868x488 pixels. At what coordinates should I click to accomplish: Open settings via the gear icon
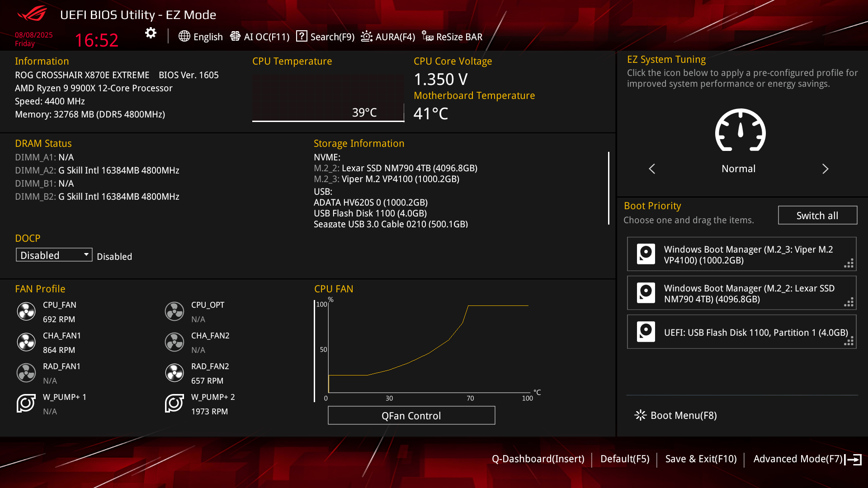151,33
